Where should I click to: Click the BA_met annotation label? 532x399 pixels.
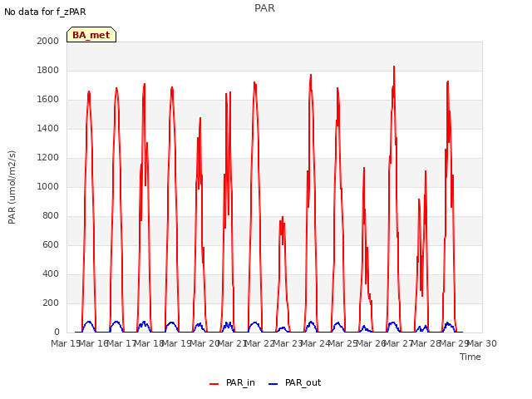tap(91, 35)
